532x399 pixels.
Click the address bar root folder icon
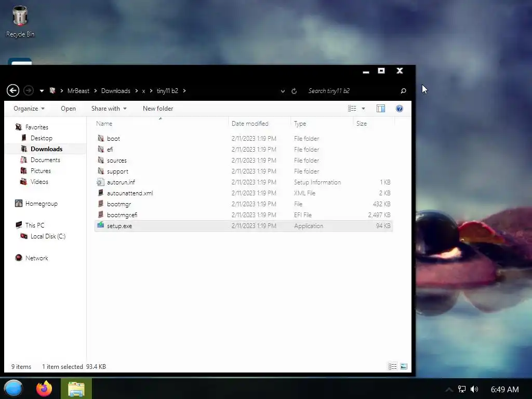click(52, 90)
